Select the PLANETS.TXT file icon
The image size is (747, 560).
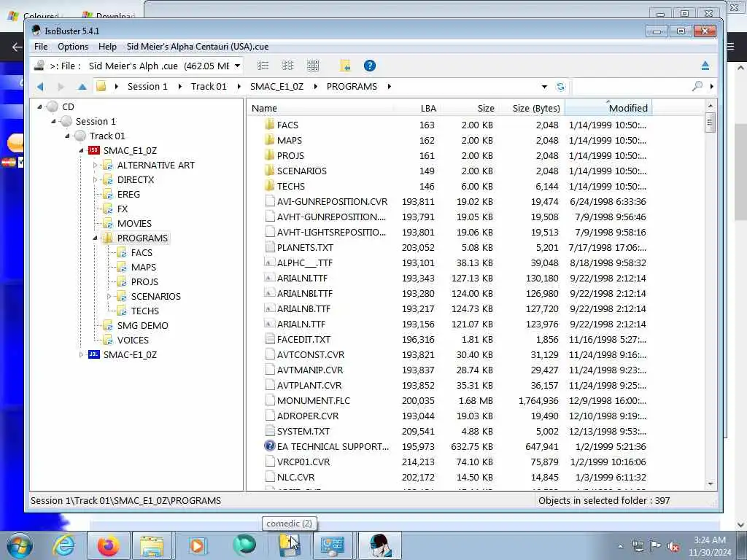click(270, 247)
